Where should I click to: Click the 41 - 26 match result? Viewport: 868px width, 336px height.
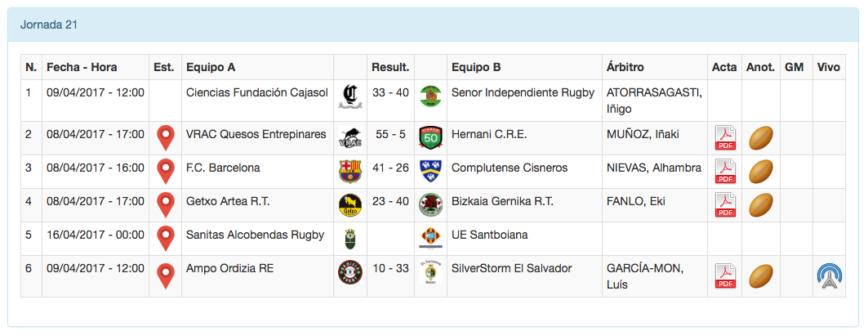pos(389,168)
